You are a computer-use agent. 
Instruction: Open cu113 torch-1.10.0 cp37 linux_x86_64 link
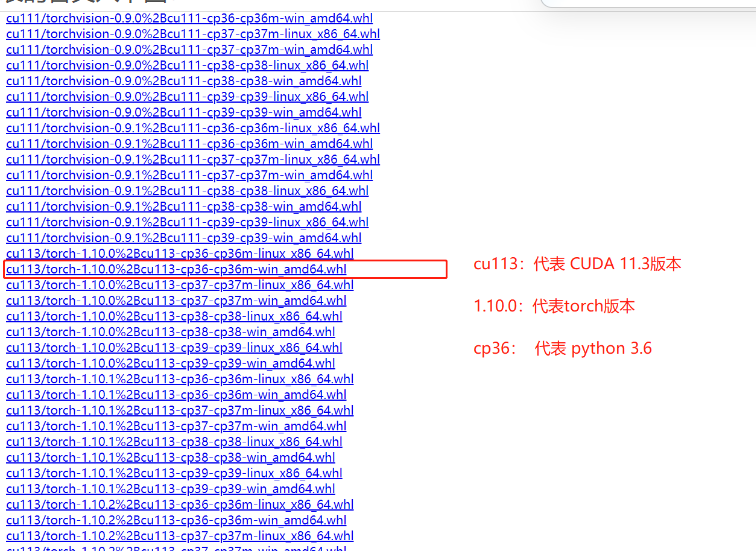180,285
